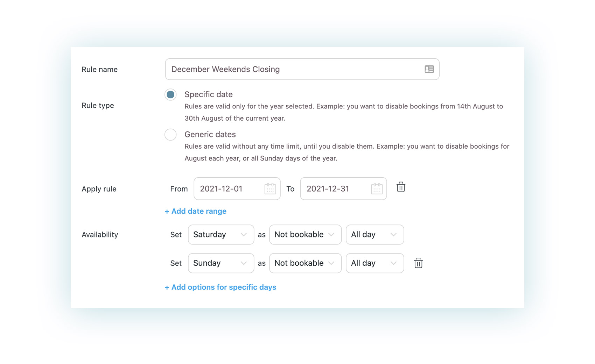This screenshot has width=595, height=364.
Task: Delete the date range with trash icon
Action: [x=401, y=187]
